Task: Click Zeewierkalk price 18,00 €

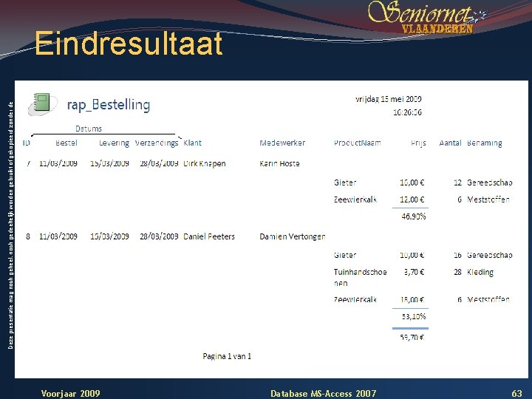Action: pyautogui.click(x=412, y=299)
